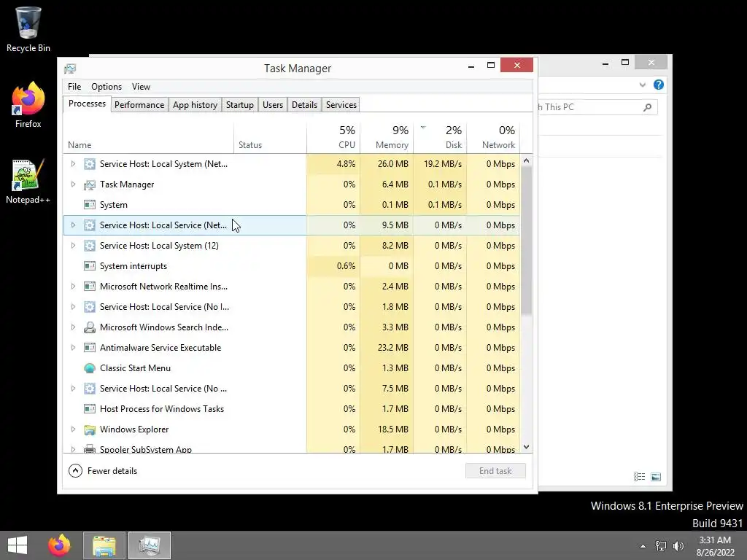Sort by the Status column header
Screen dimensions: 747x560
pos(270,137)
